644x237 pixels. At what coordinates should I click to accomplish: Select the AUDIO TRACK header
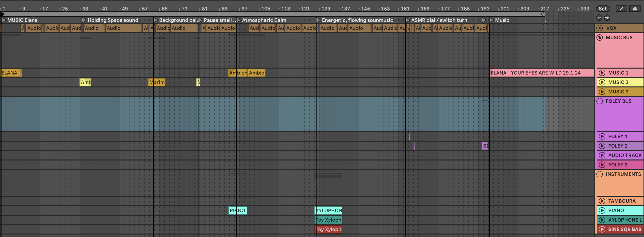tap(624, 156)
